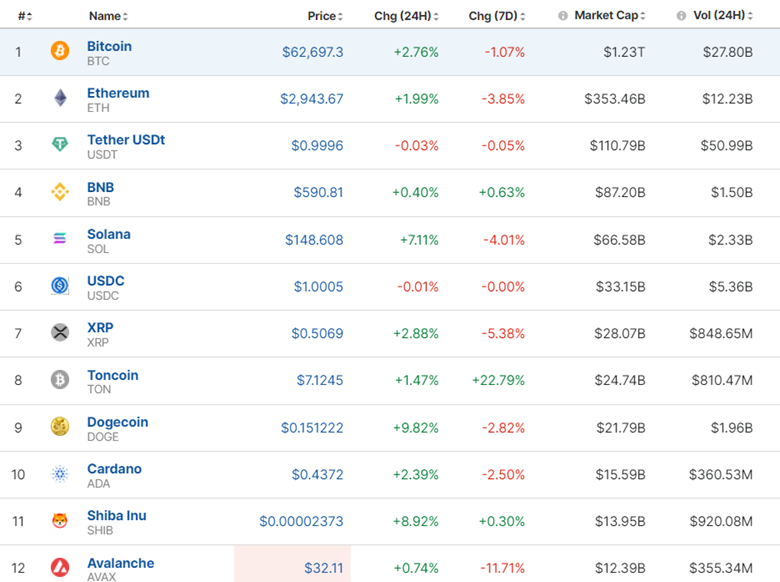This screenshot has height=582, width=780.
Task: Open the Dogecoin page link
Action: (117, 422)
